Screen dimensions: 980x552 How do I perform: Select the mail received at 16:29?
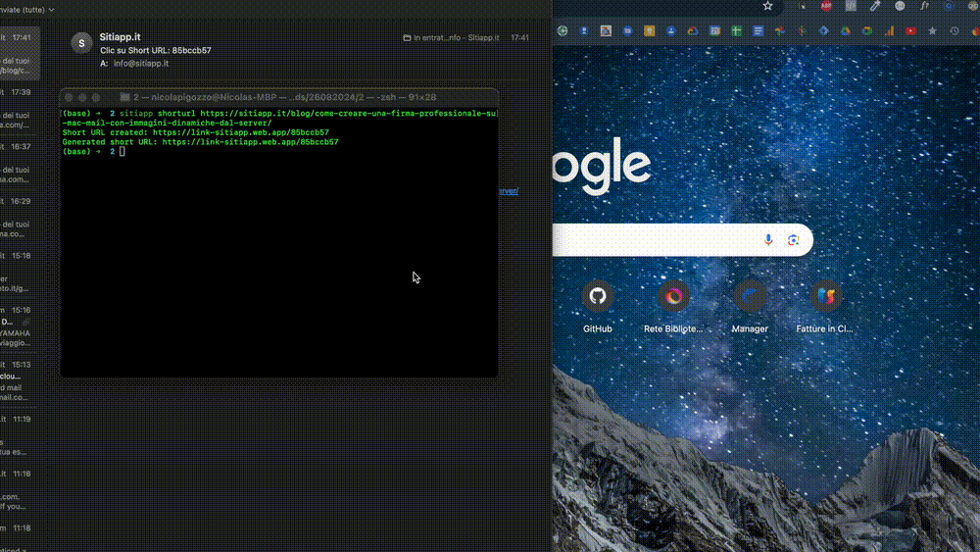click(20, 217)
